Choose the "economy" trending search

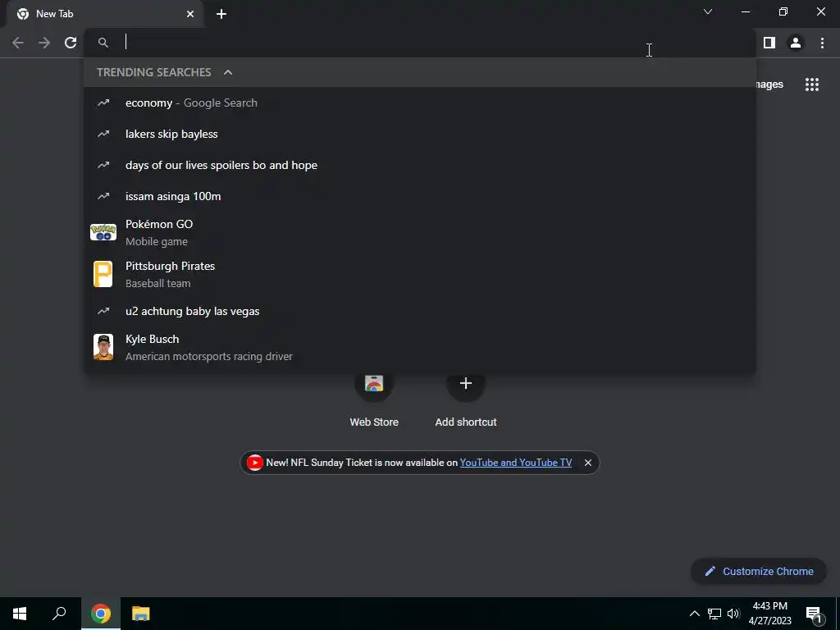pos(420,103)
